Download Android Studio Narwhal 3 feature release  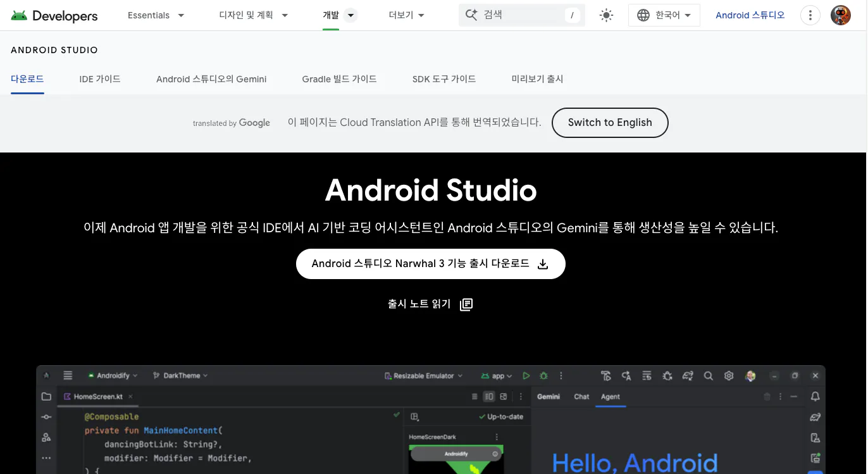point(431,264)
